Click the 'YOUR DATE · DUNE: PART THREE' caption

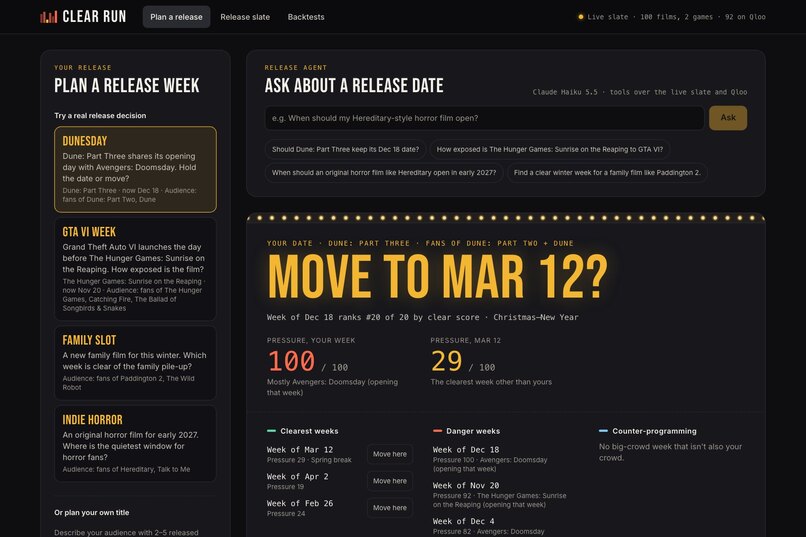click(420, 243)
